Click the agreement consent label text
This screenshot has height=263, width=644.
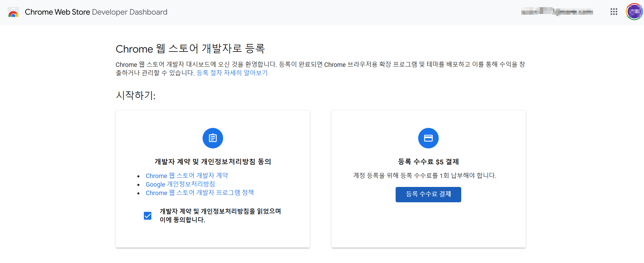[x=220, y=216]
